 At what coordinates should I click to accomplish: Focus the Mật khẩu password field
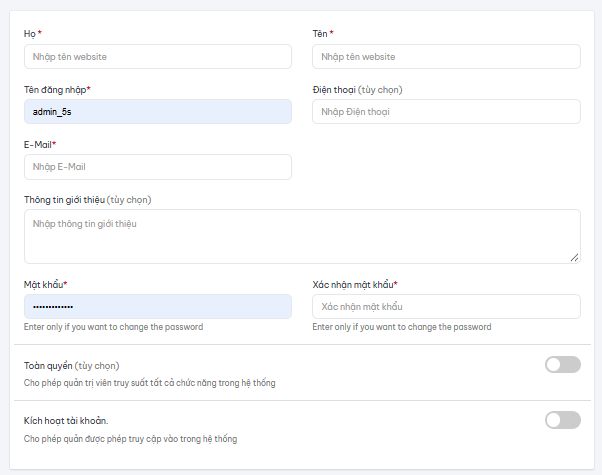pyautogui.click(x=158, y=306)
